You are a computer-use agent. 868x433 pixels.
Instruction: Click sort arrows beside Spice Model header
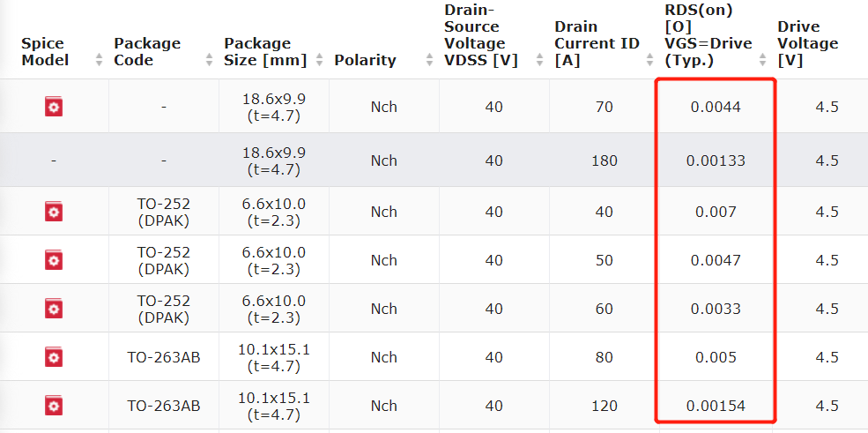[x=99, y=60]
